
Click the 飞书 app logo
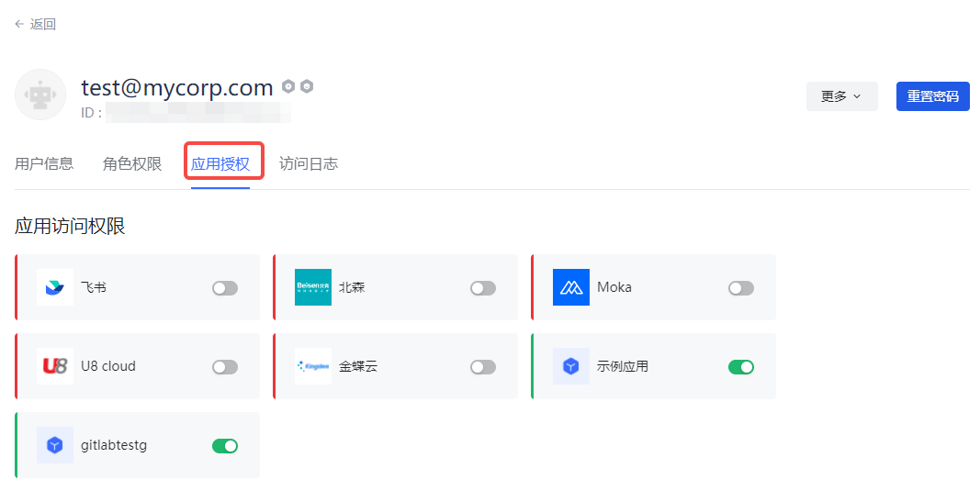(x=55, y=287)
